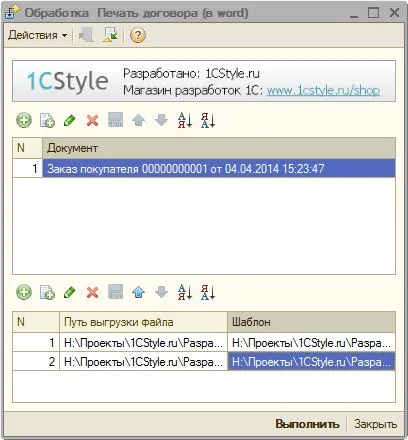Edit the template row with the lower green pencil
This screenshot has width=408, height=440.
point(70,293)
